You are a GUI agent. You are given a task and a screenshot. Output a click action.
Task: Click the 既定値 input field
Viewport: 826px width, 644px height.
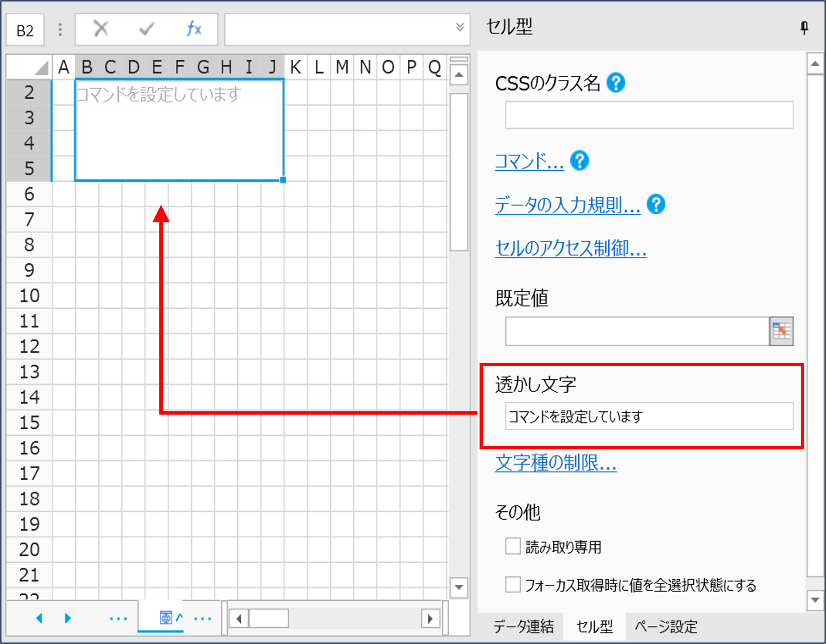point(637,331)
